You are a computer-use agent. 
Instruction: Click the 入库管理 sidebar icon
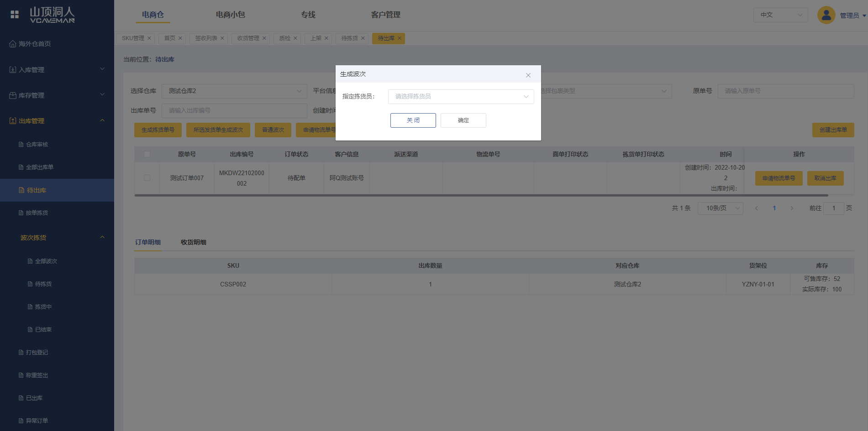point(13,70)
